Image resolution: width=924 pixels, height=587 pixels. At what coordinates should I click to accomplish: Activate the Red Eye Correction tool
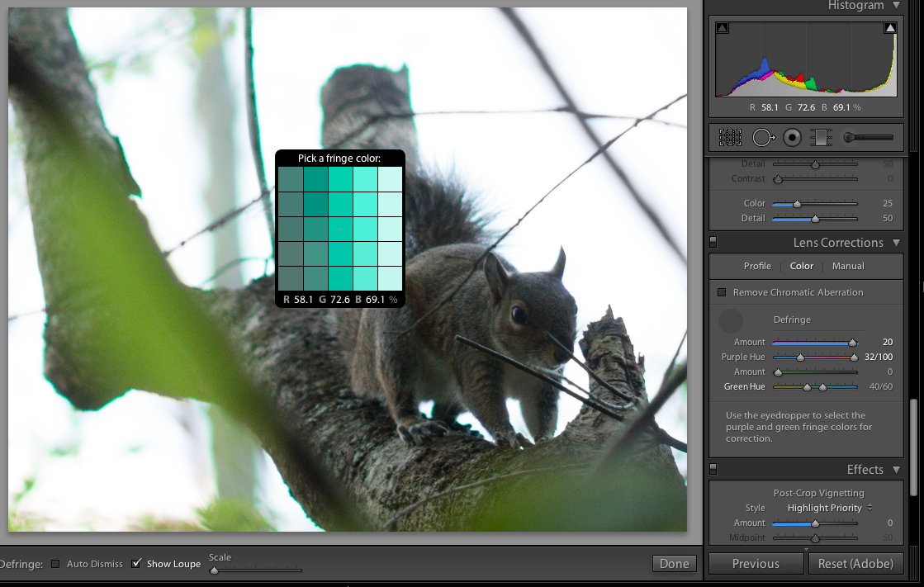[791, 138]
